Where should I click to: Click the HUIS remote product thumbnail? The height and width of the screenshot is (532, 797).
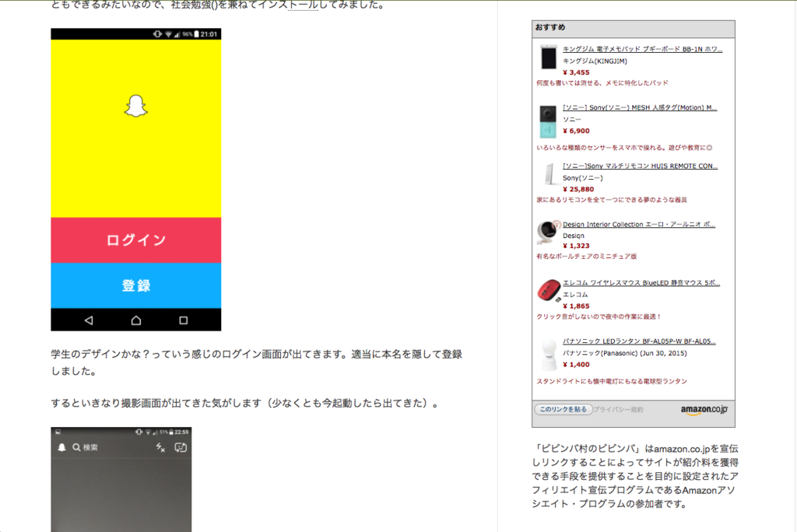point(549,174)
